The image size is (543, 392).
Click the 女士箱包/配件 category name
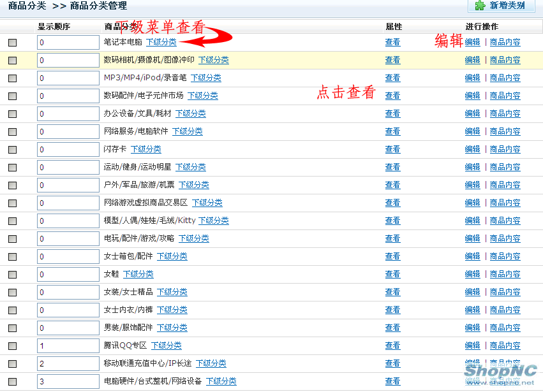coord(128,256)
